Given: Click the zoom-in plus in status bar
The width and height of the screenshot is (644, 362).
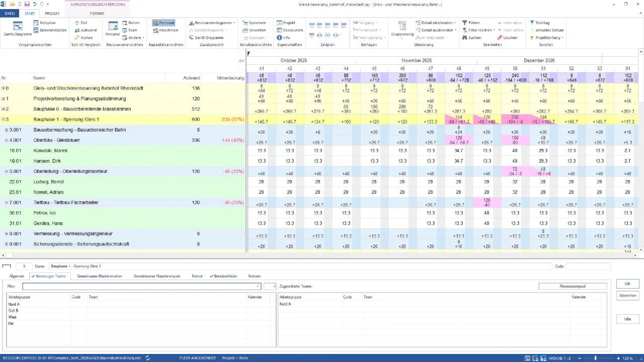Looking at the screenshot, I should pyautogui.click(x=617, y=358).
